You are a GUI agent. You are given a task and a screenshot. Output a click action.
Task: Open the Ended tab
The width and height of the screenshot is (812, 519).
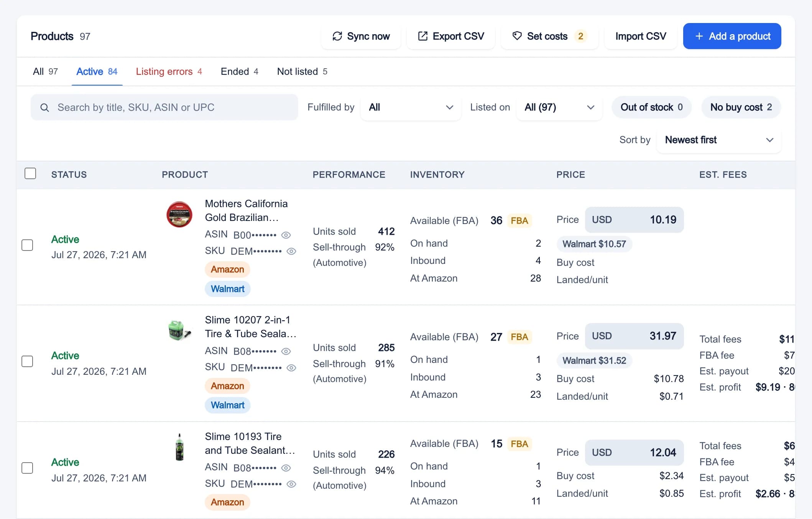click(239, 71)
